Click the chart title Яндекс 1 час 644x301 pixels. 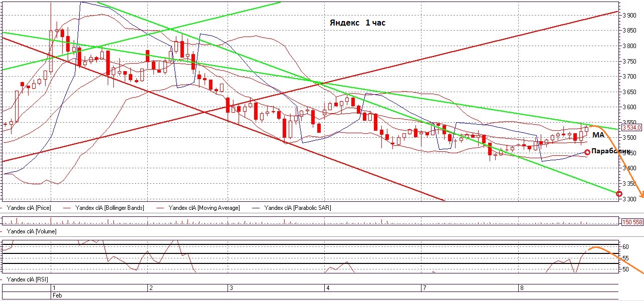tap(357, 23)
